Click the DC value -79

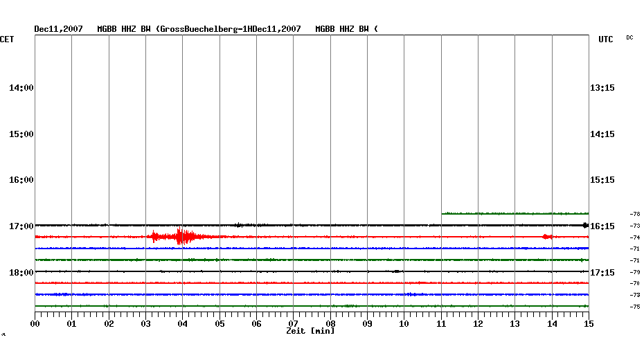pos(635,272)
